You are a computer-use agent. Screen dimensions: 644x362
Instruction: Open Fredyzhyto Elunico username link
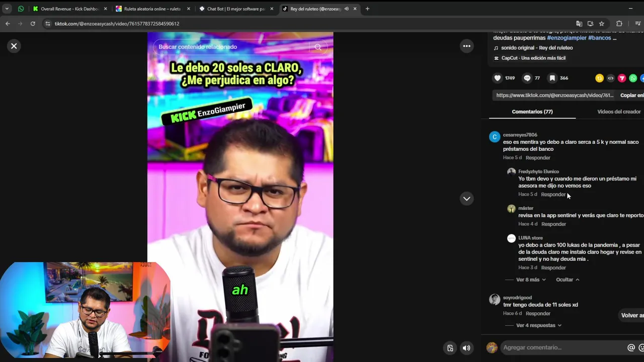point(538,171)
